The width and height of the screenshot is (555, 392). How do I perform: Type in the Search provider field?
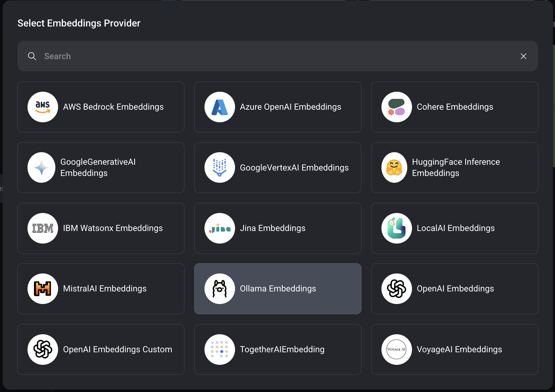[x=272, y=56]
